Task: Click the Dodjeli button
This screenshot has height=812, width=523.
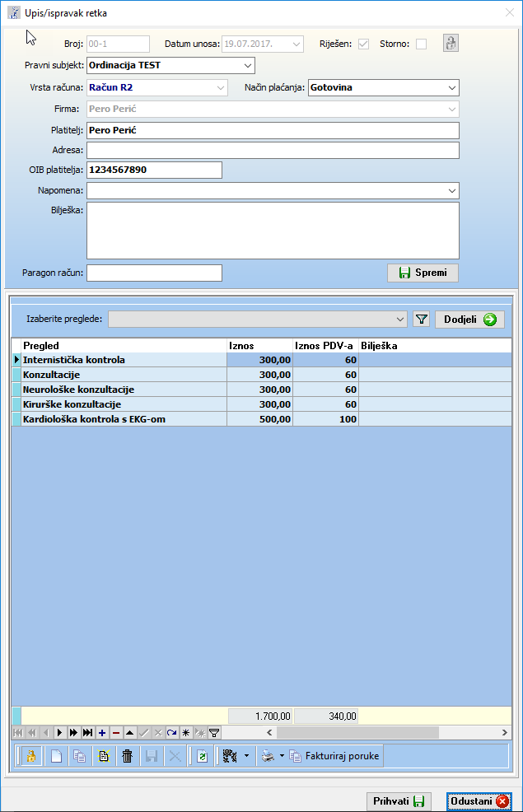Action: (469, 320)
